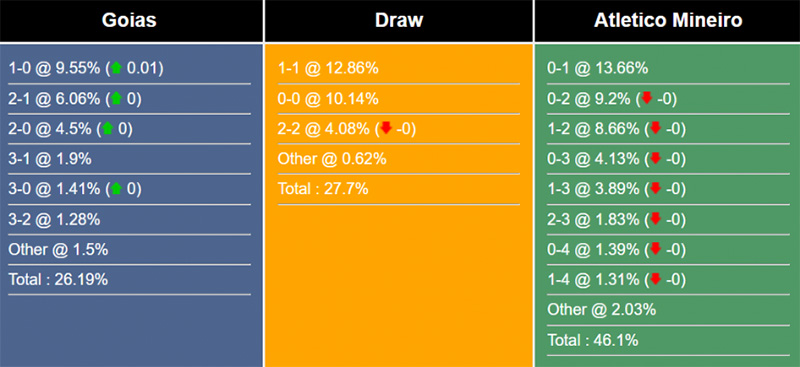Screen dimensions: 800x367
Task: Click red down arrow beside 0-2 score
Action: point(647,99)
